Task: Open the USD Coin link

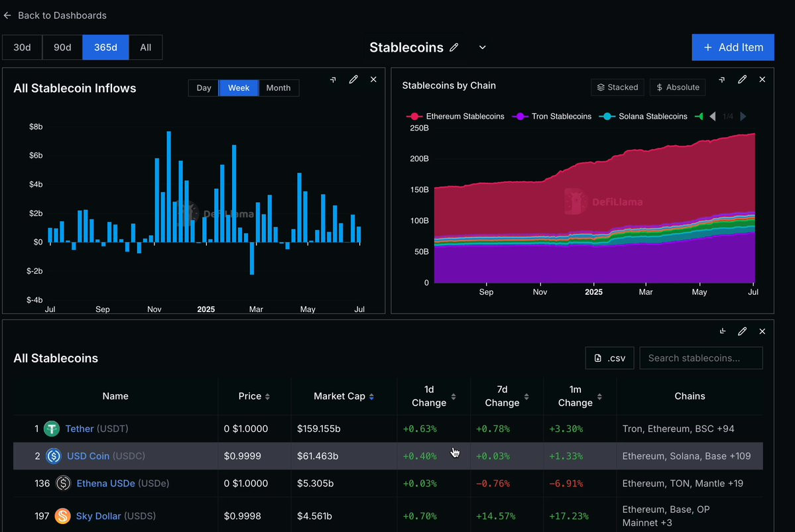Action: [x=88, y=456]
